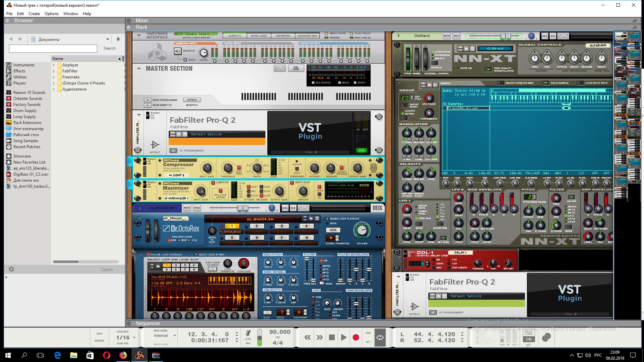Click the add plus icon beside Open
The height and width of the screenshot is (362, 644).
tap(11, 269)
